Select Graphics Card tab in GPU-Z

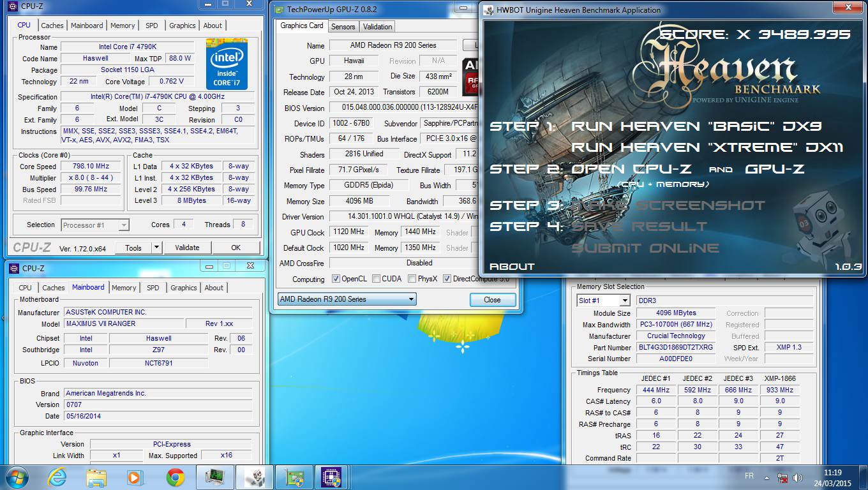click(x=302, y=26)
